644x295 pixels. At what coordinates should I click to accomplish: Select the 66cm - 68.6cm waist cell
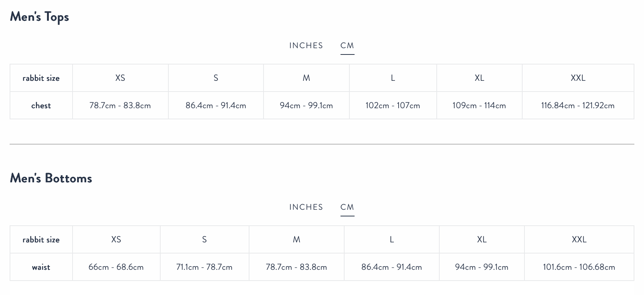(116, 267)
